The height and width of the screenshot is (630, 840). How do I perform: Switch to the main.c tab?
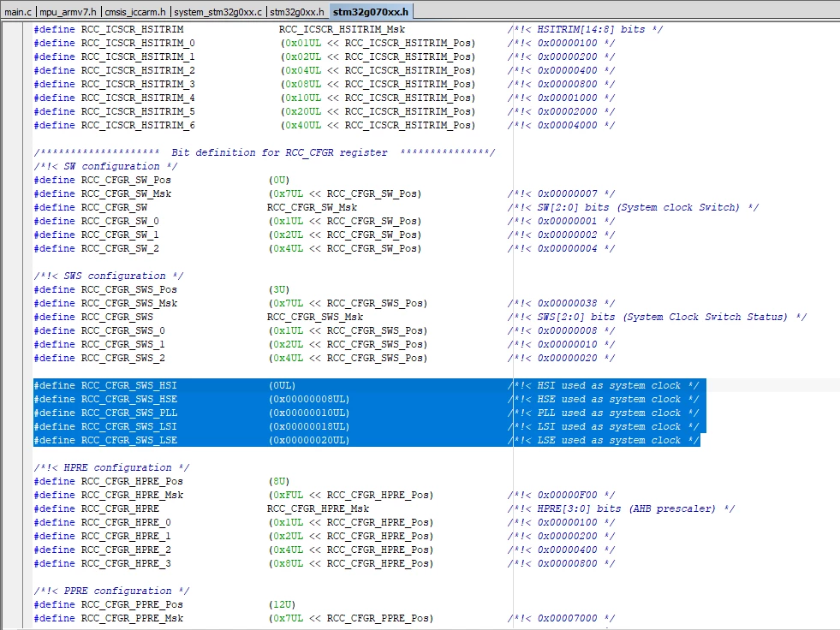[18, 11]
